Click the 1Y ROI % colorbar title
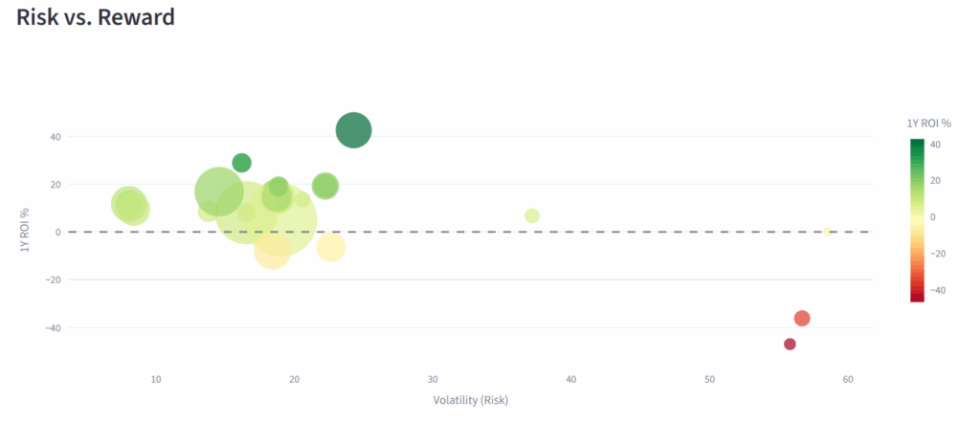 pos(928,123)
